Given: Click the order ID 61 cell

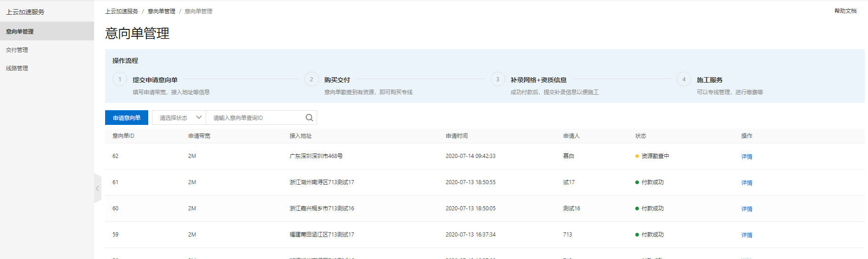Looking at the screenshot, I should tap(115, 182).
